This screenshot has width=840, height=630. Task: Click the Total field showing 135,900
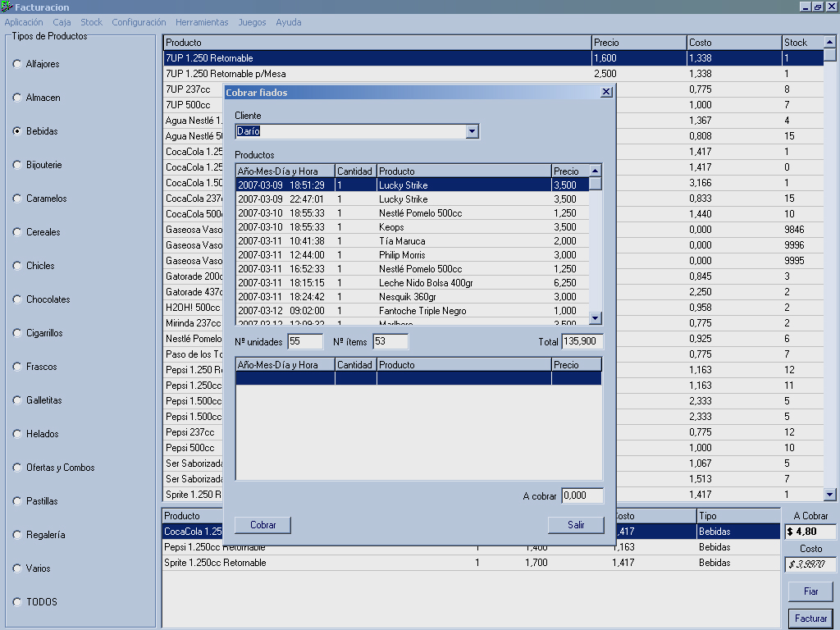pyautogui.click(x=582, y=342)
